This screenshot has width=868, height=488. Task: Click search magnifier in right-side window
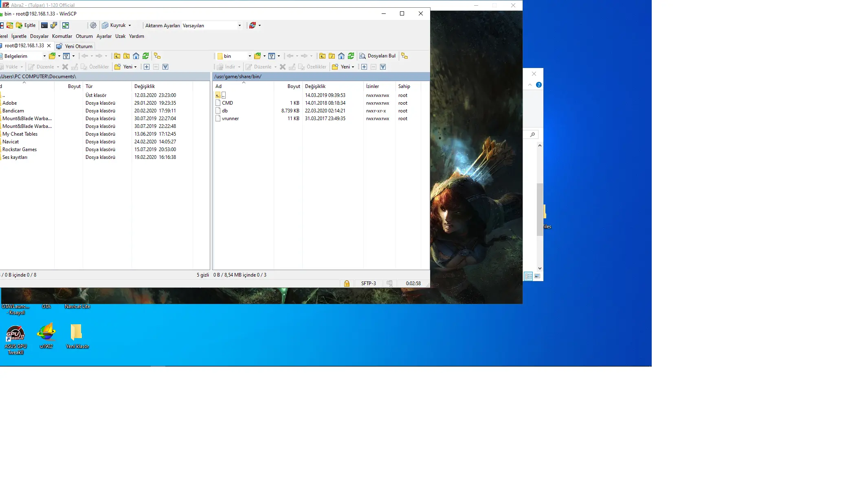click(x=532, y=134)
